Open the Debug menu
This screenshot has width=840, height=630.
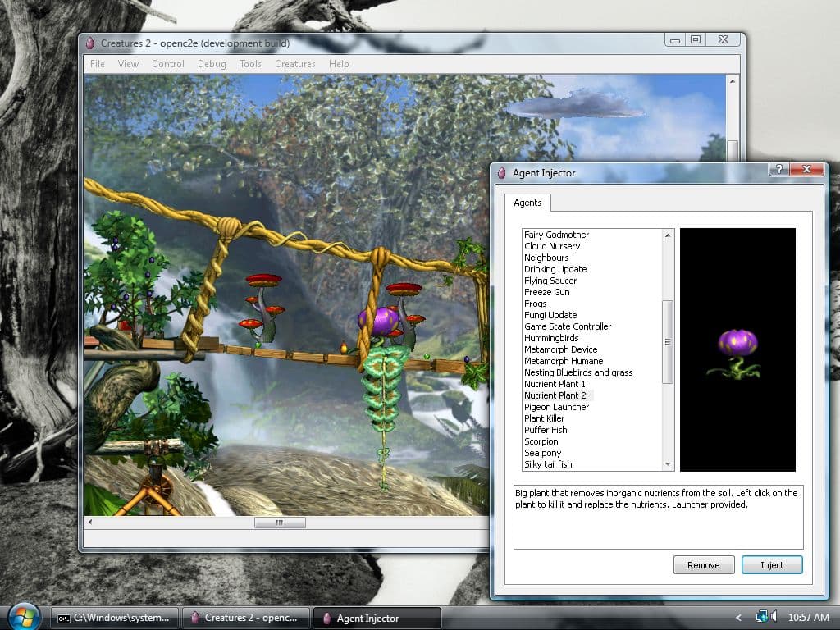click(x=212, y=64)
